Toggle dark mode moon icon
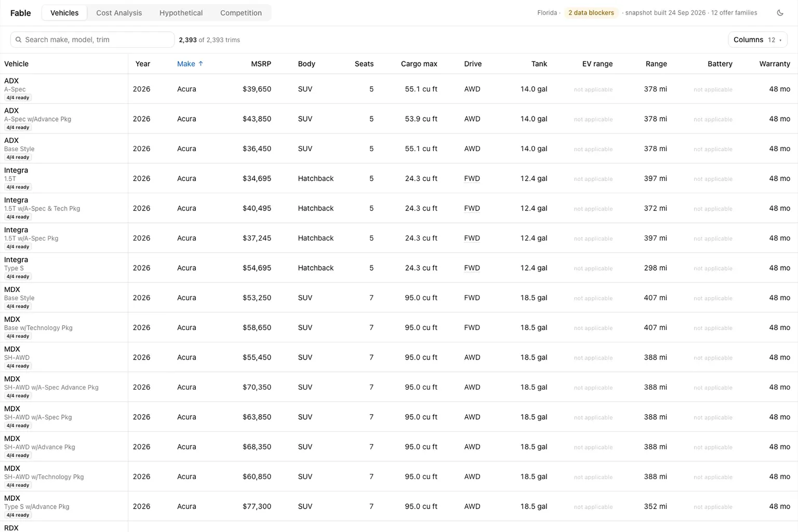 (x=780, y=13)
